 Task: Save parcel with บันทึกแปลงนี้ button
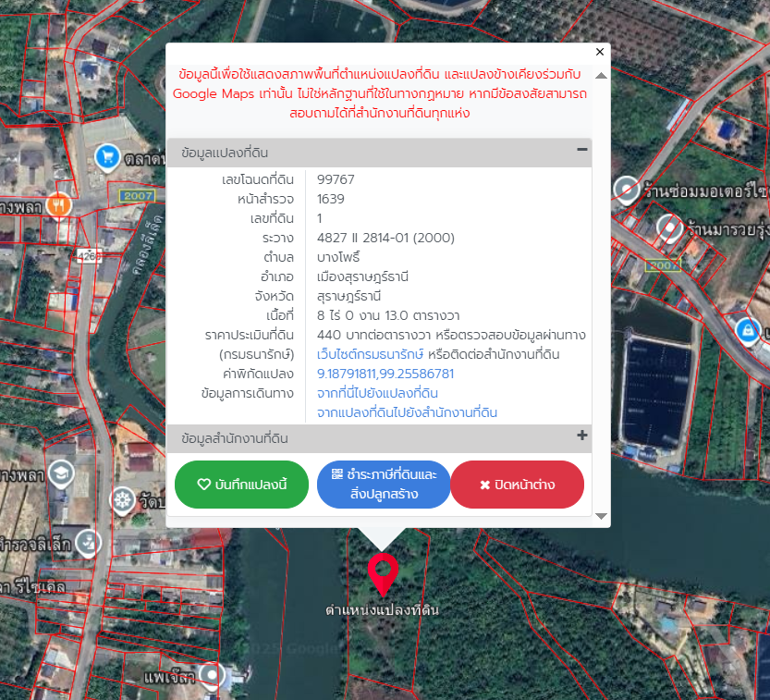pyautogui.click(x=241, y=485)
